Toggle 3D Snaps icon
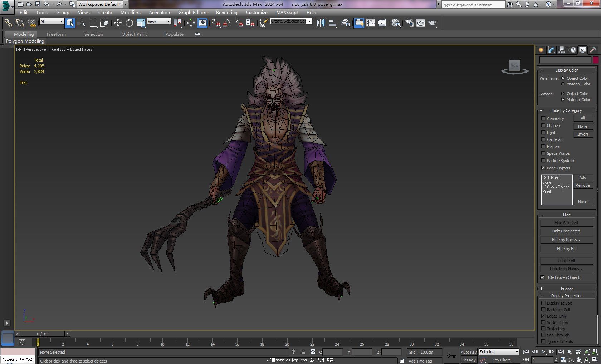 pos(216,23)
